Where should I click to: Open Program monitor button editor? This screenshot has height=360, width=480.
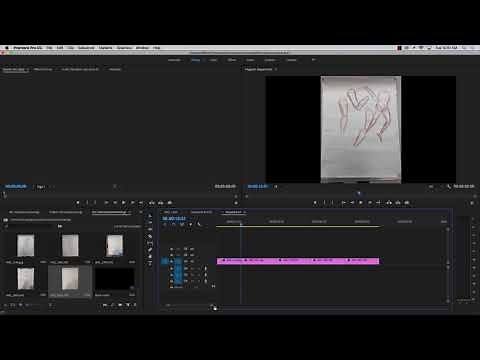(472, 203)
